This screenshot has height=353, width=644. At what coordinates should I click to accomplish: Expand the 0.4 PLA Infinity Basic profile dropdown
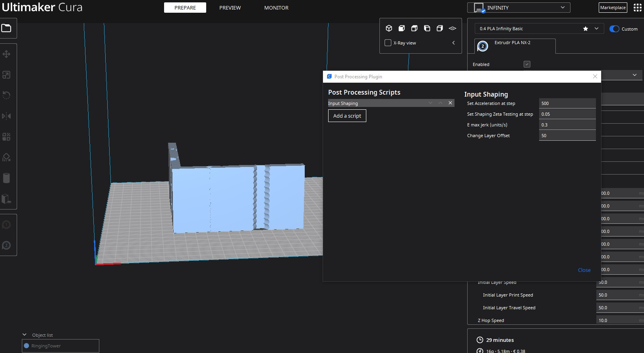tap(596, 29)
